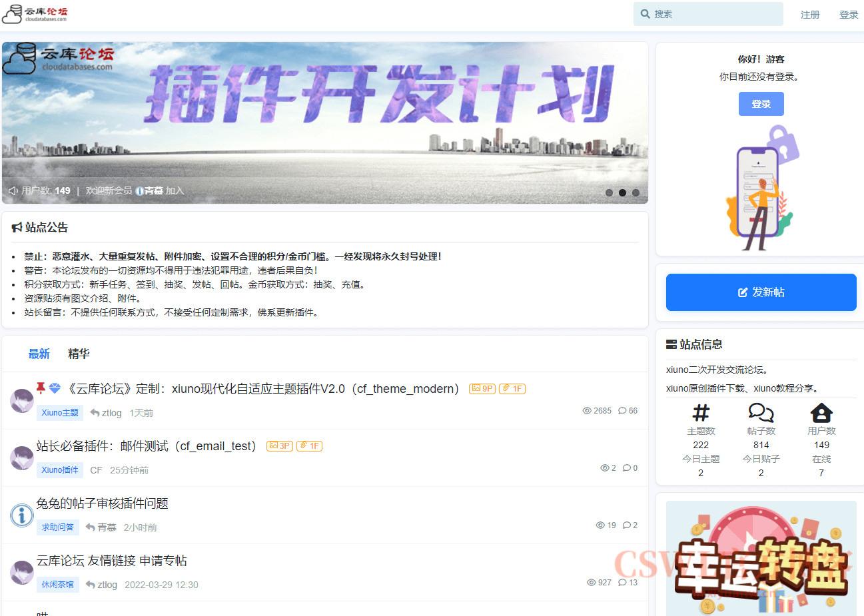The height and width of the screenshot is (616, 864).
Task: Switch to the 精华 tab
Action: pos(79,354)
